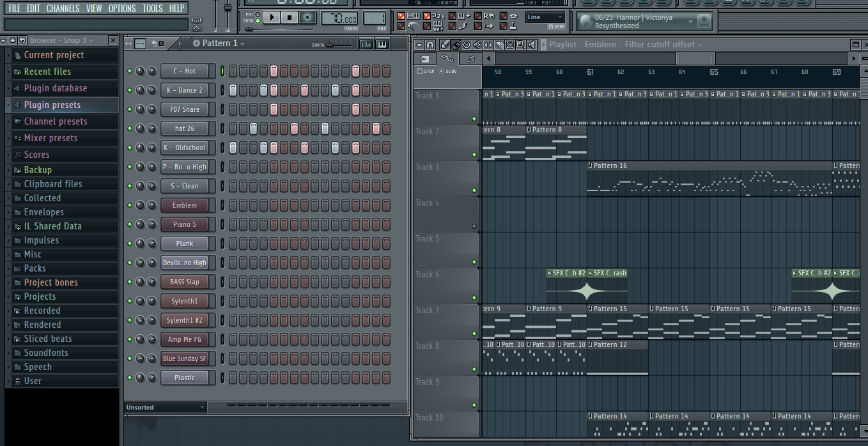Viewport: 868px width, 446px height.
Task: Toggle first step of K - Dance 2
Action: [x=233, y=90]
